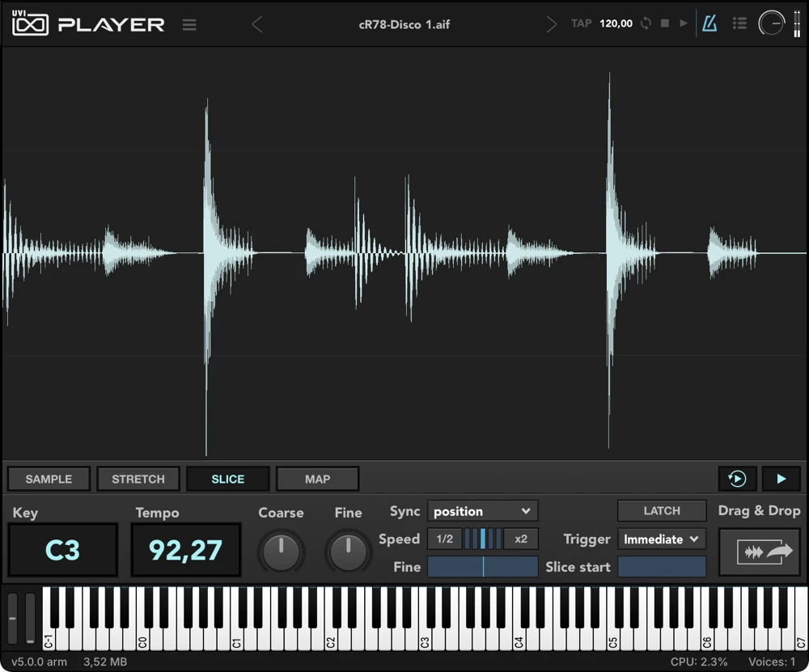This screenshot has height=672, width=809.
Task: Set speed to 1/2
Action: point(444,539)
